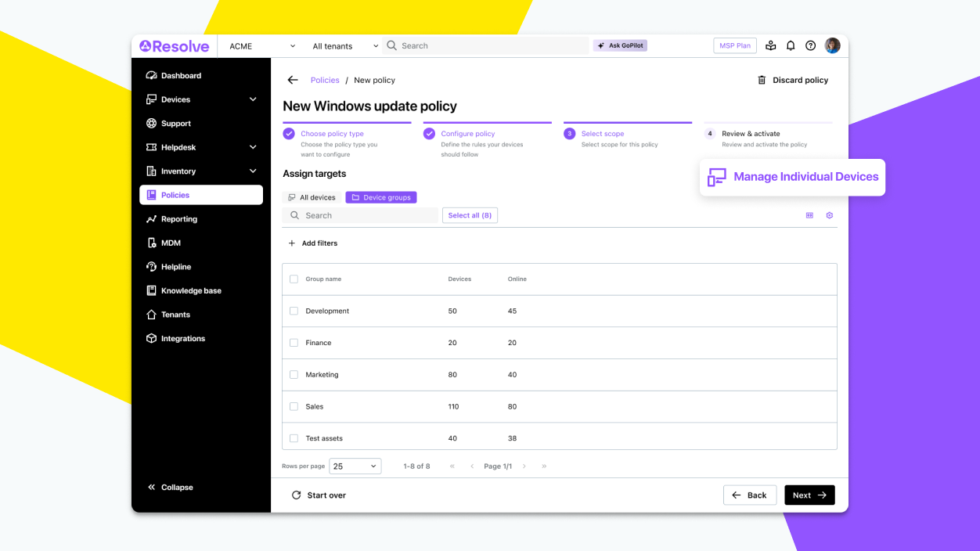Image resolution: width=980 pixels, height=551 pixels.
Task: Check the Finance group checkbox
Action: coord(294,342)
